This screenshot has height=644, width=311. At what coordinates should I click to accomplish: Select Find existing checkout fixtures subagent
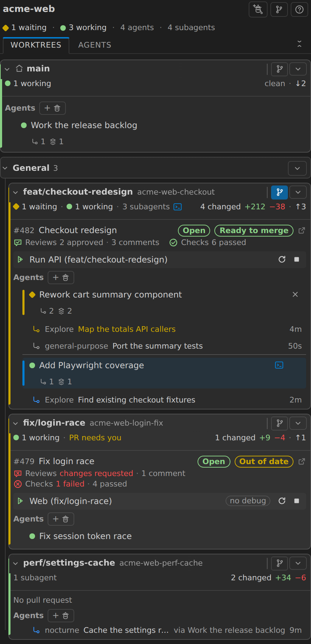137,400
